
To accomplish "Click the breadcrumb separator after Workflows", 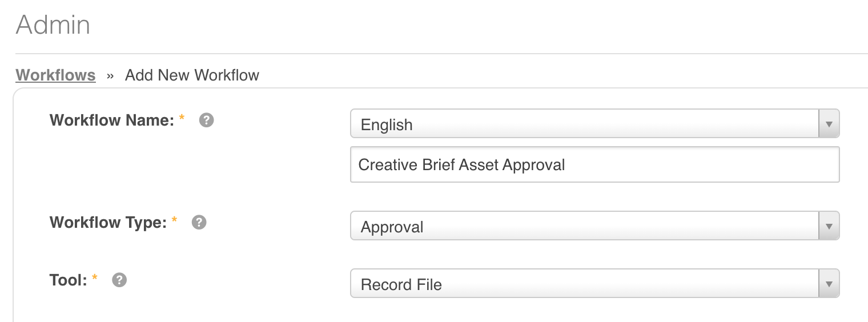I will coord(110,75).
